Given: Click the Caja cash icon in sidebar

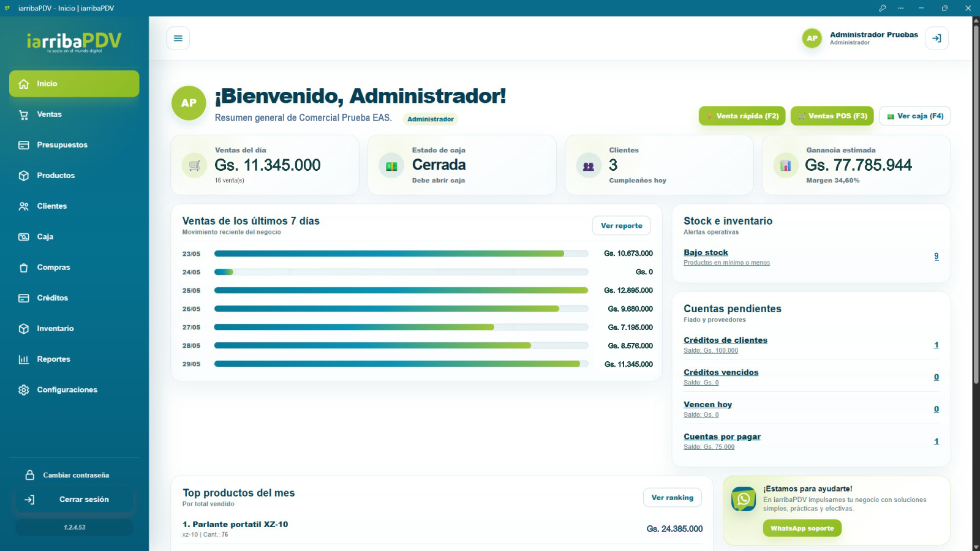Looking at the screenshot, I should (24, 237).
